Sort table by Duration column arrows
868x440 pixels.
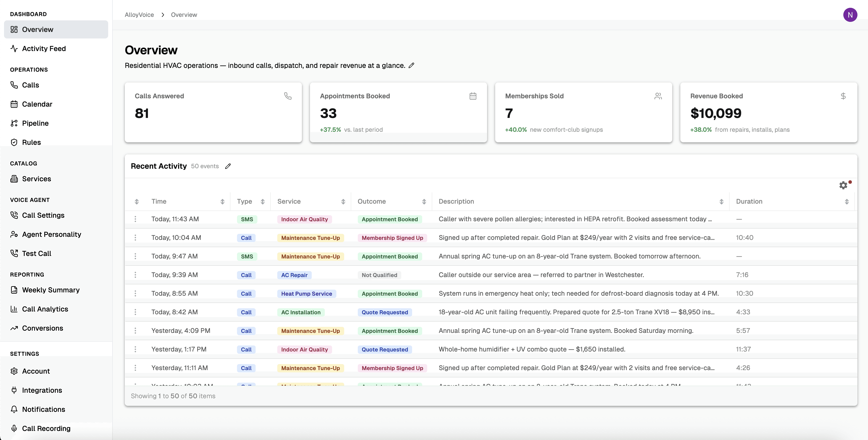(x=847, y=201)
